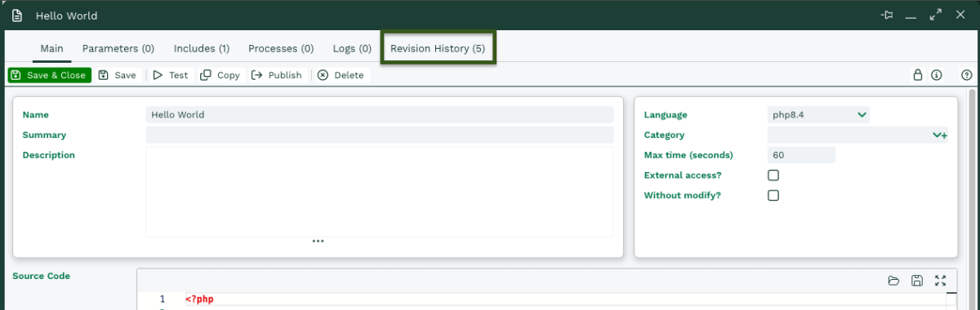Viewport: 980px width, 310px height.
Task: Open the Revision History (5) tab
Action: (438, 49)
